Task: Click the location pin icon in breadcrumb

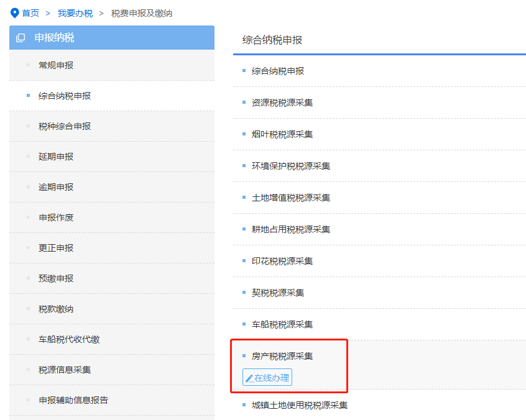Action: pyautogui.click(x=15, y=13)
